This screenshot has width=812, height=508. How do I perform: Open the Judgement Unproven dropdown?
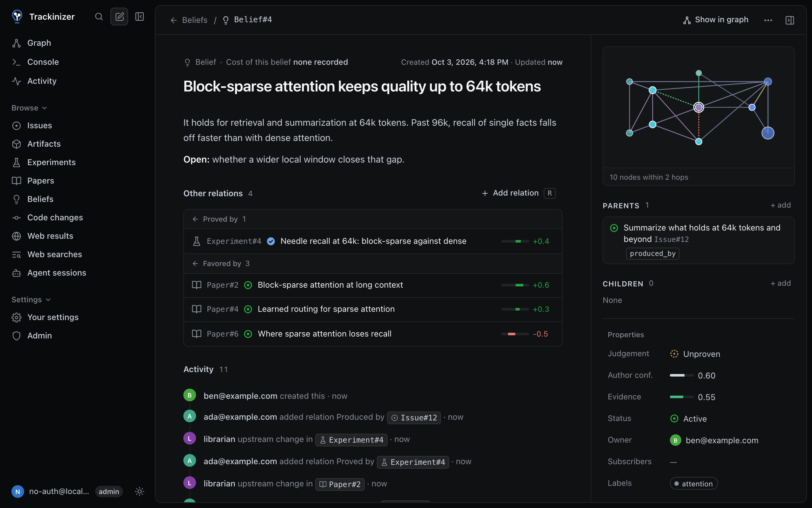click(695, 354)
